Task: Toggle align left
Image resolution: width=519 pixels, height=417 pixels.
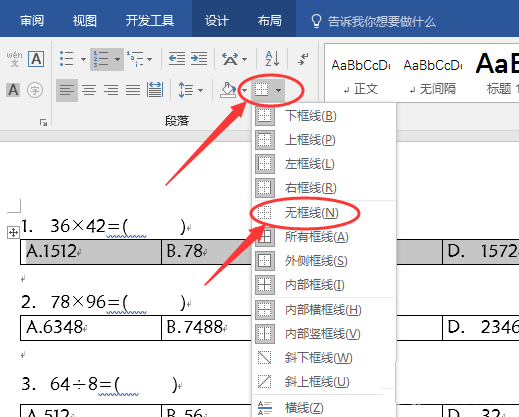Action: click(67, 90)
